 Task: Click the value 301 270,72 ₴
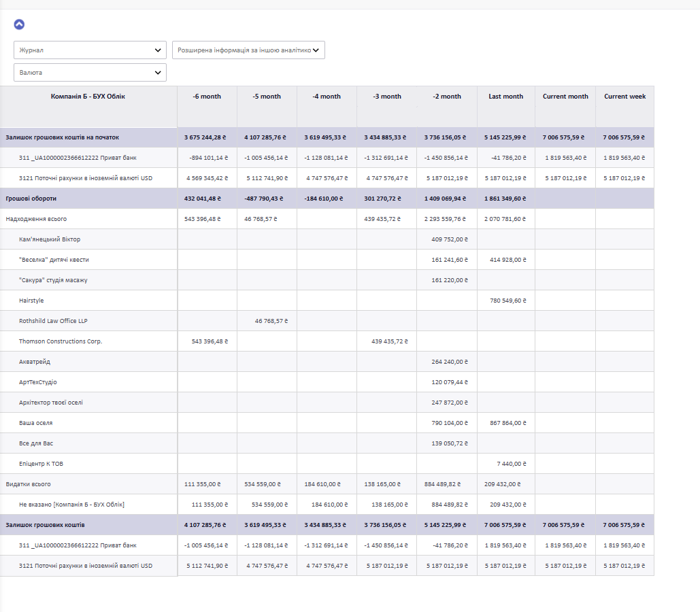pos(382,199)
